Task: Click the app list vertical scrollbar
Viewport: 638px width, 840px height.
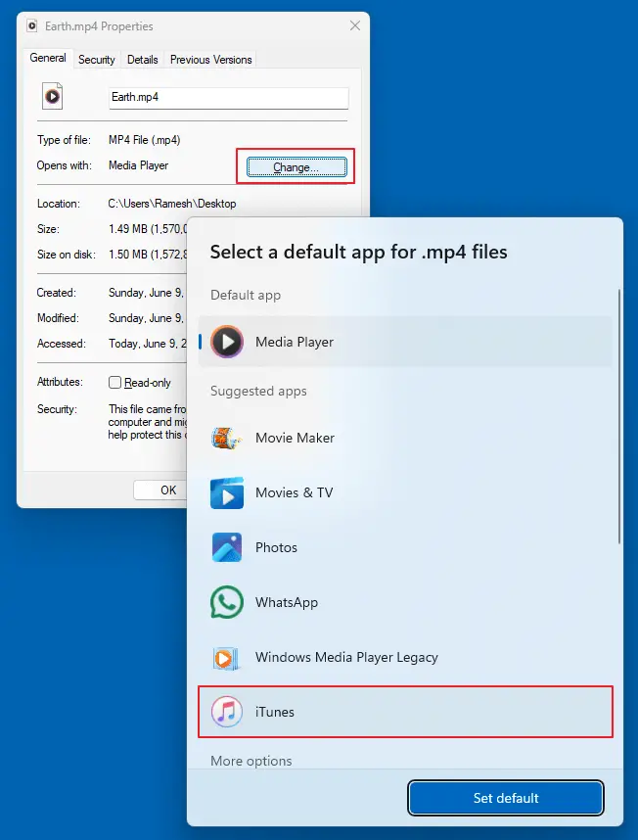Action: point(619,416)
